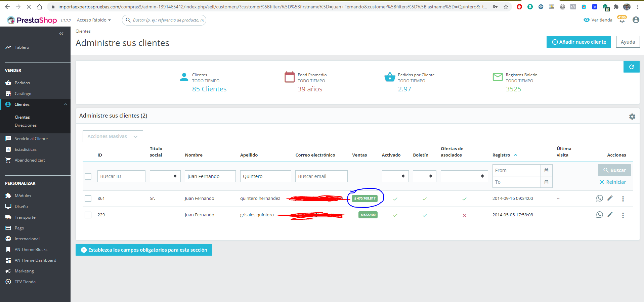
Task: Open Pedidos in sidebar
Action: (x=22, y=83)
